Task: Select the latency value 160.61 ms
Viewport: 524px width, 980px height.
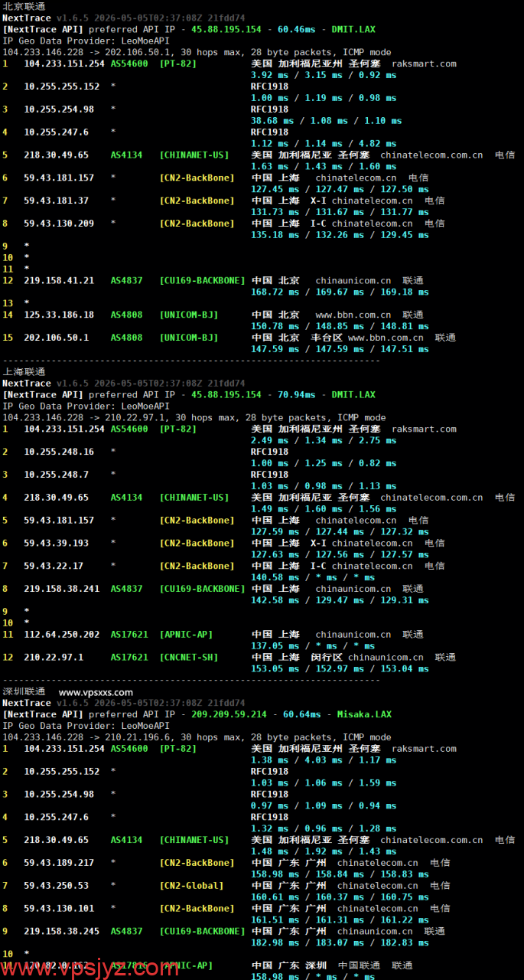Action: click(x=275, y=897)
